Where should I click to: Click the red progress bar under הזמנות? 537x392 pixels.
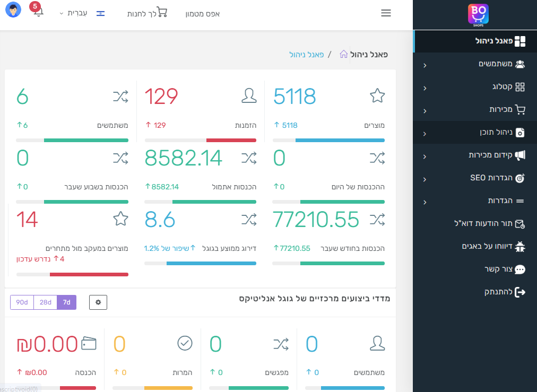click(231, 141)
